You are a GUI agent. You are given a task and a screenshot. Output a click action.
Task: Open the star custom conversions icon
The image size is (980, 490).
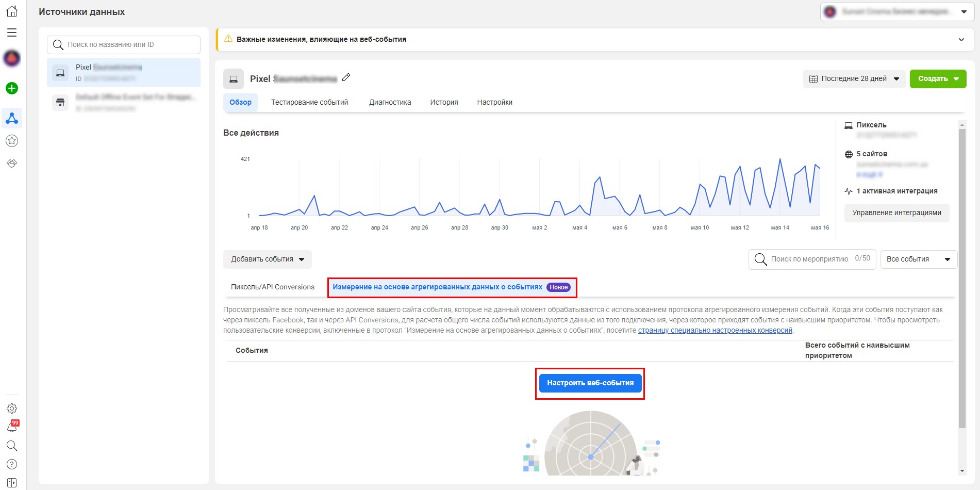coord(12,141)
